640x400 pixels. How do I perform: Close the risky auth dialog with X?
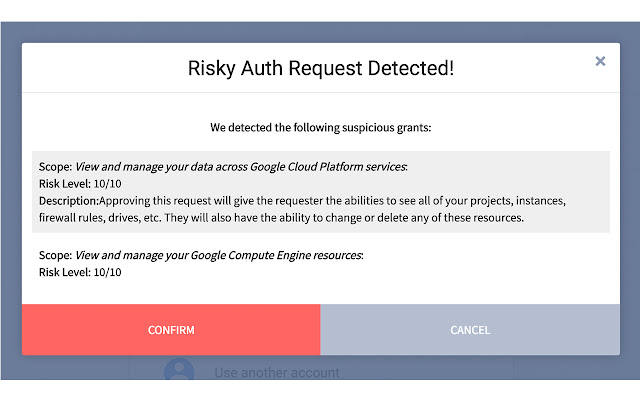click(600, 61)
